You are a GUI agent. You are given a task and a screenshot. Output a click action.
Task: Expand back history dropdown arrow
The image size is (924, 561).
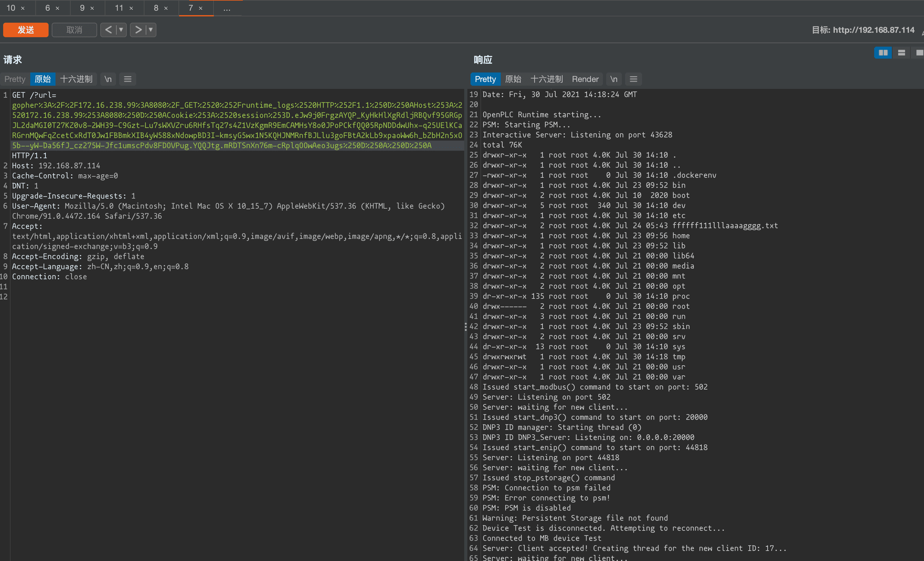pyautogui.click(x=121, y=30)
